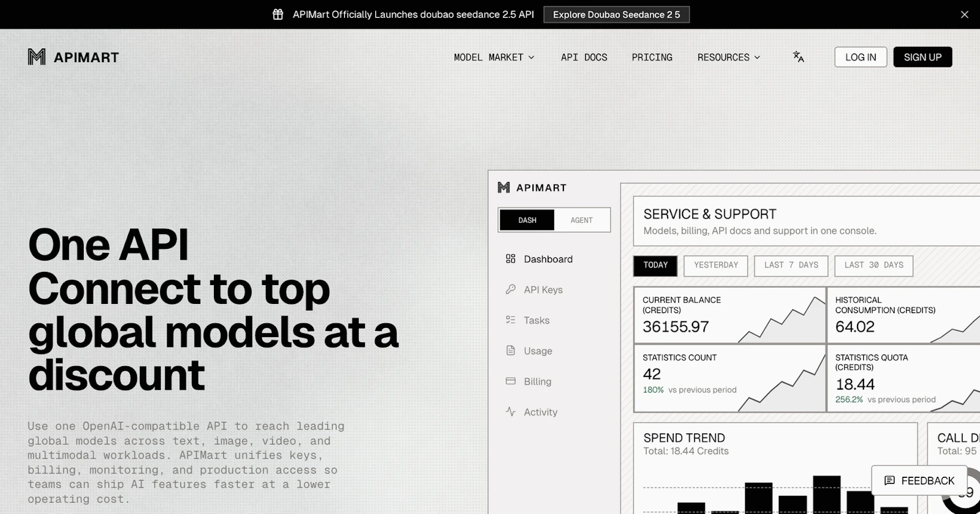980x514 pixels.
Task: Open Billing in the console sidebar
Action: click(x=537, y=381)
